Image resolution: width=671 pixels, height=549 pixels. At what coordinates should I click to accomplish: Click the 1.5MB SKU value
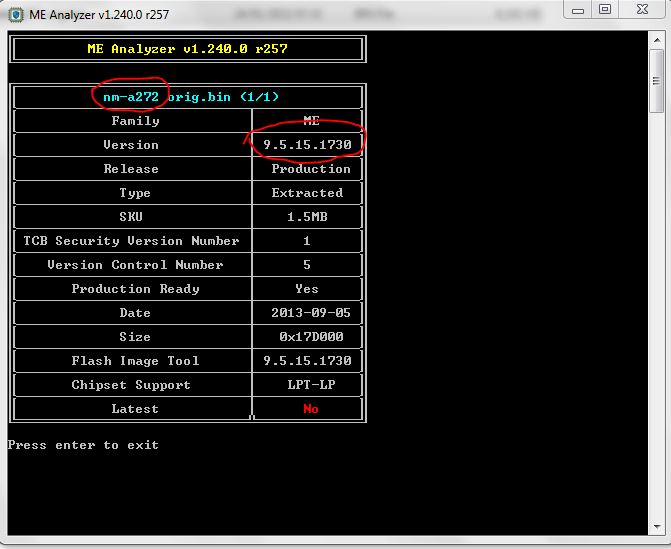(307, 217)
